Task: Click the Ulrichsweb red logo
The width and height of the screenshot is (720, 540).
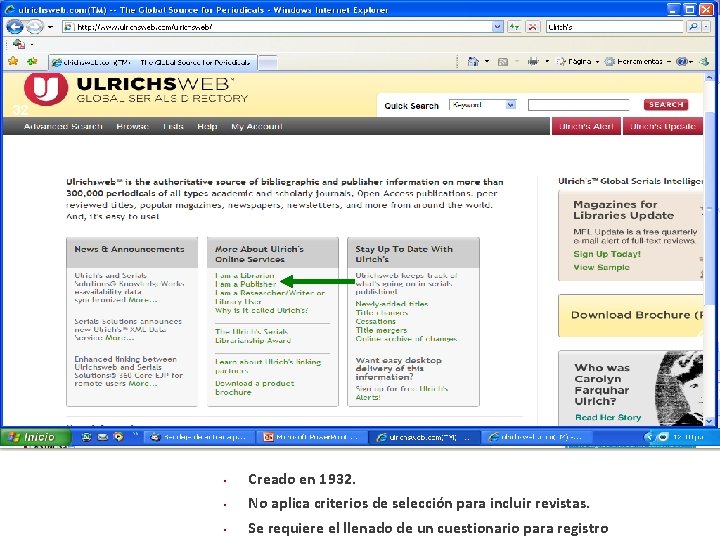Action: click(46, 89)
